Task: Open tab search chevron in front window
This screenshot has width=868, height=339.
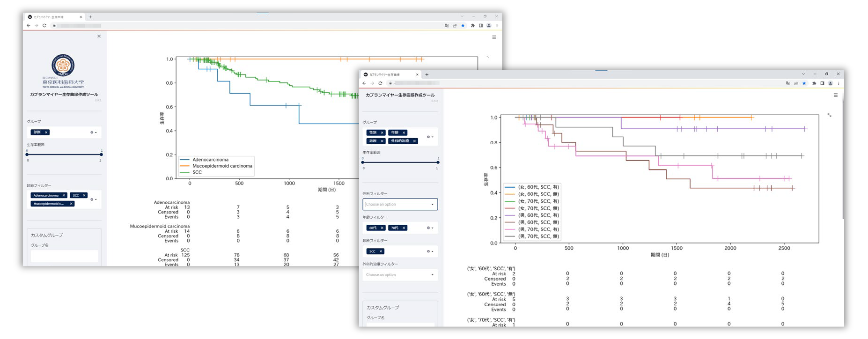Action: pos(803,74)
